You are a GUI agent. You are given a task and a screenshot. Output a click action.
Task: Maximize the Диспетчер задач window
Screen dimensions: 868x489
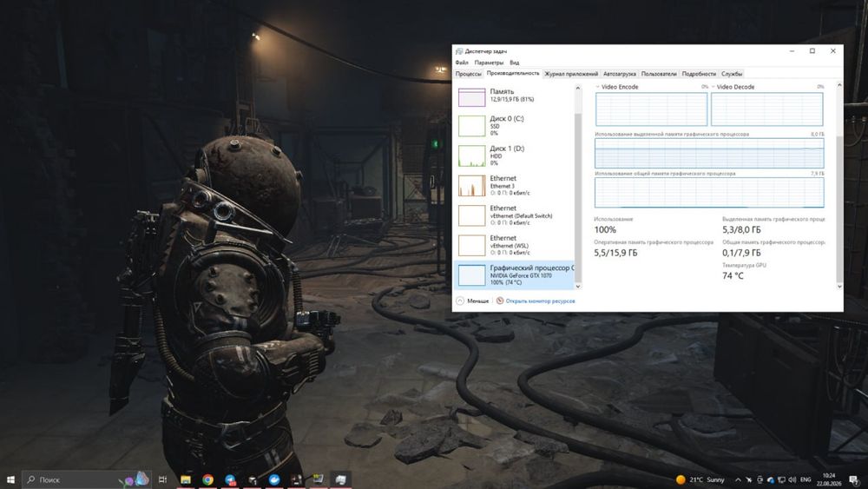[812, 51]
